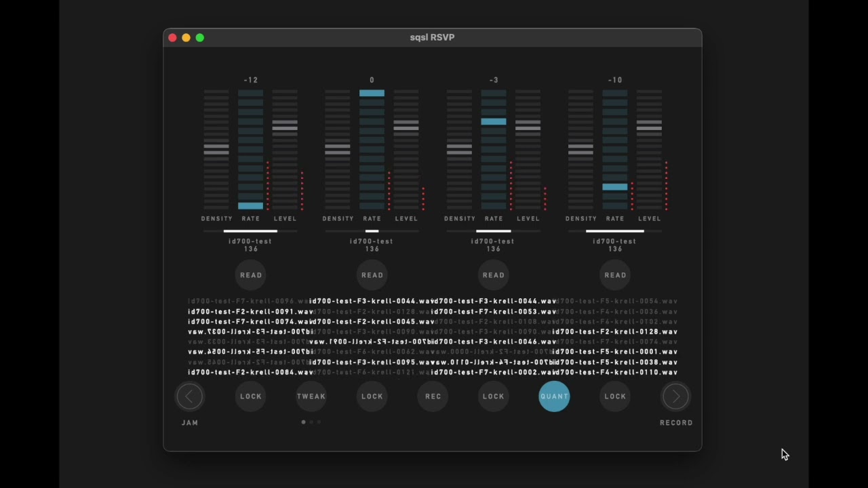Change DENSITY slider in the -3 channel
Viewport: 868px width, 488px height.
click(459, 150)
